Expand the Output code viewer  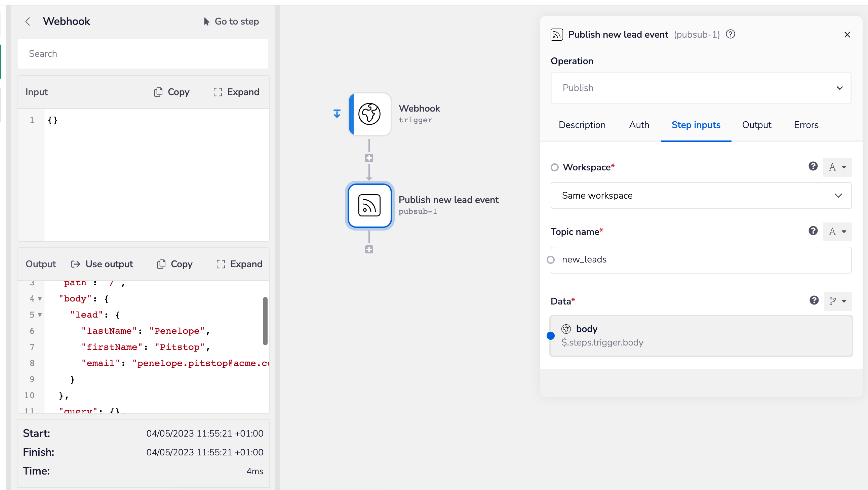[x=239, y=264]
